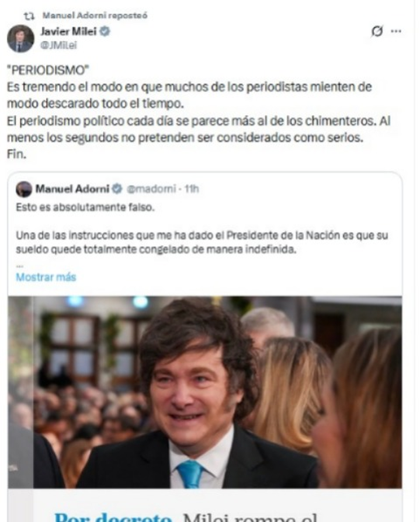Viewport: 420px width, 522px height.
Task: Open the 11h timestamp of the quoted tweet
Action: (x=191, y=189)
